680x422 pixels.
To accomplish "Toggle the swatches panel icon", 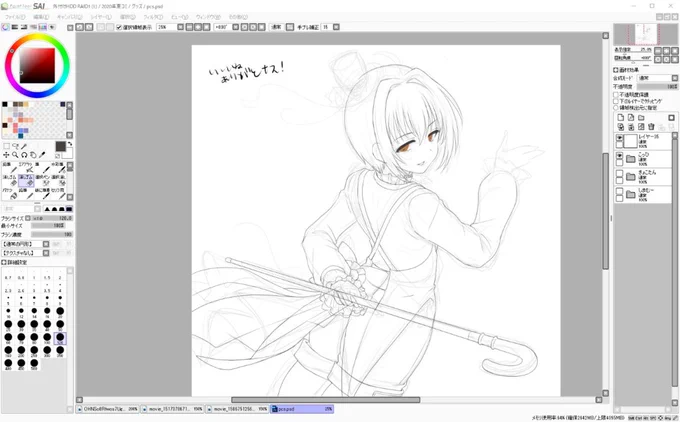I will 42,27.
